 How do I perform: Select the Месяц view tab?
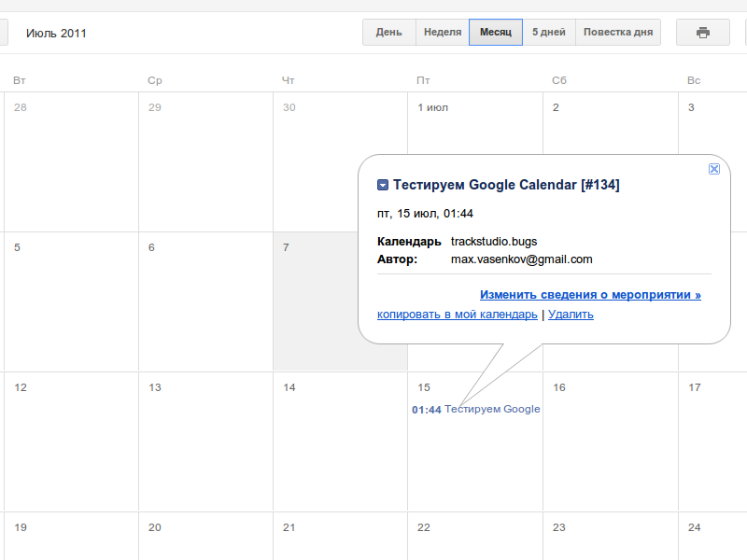pyautogui.click(x=496, y=33)
